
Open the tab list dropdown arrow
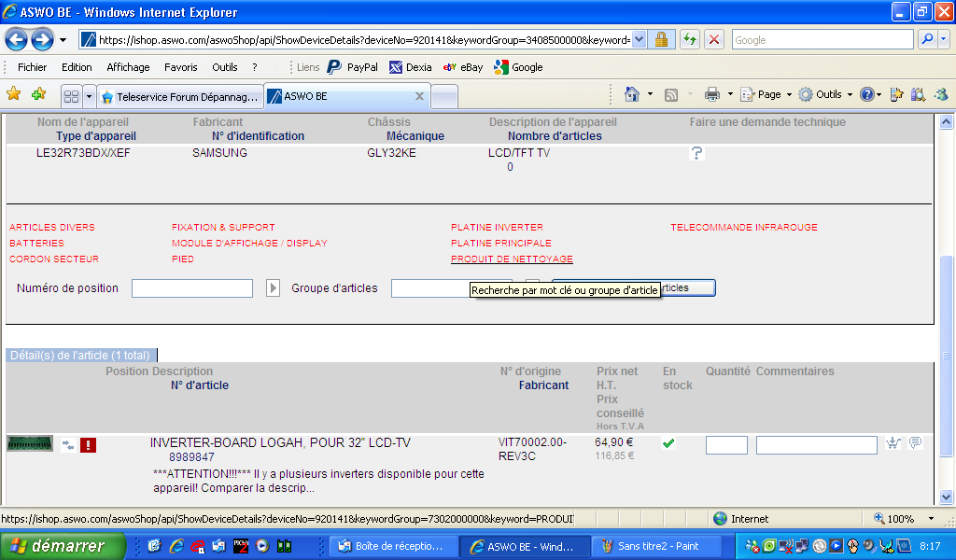click(89, 96)
